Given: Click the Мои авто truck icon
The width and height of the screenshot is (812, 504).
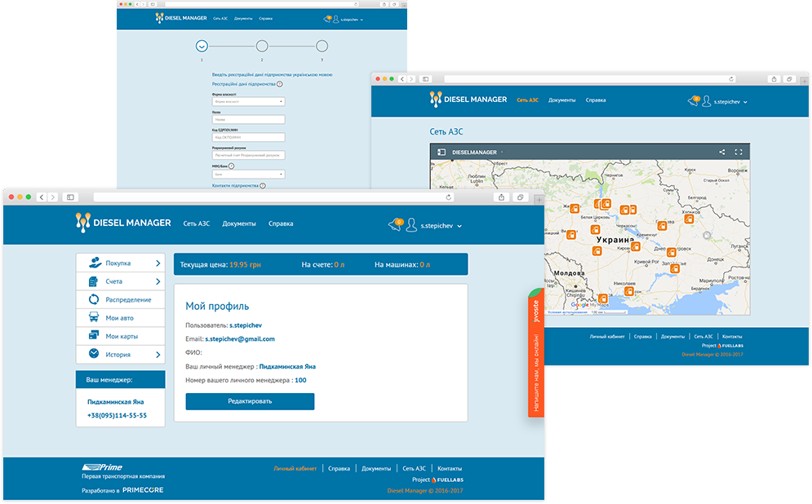Looking at the screenshot, I should coord(94,317).
